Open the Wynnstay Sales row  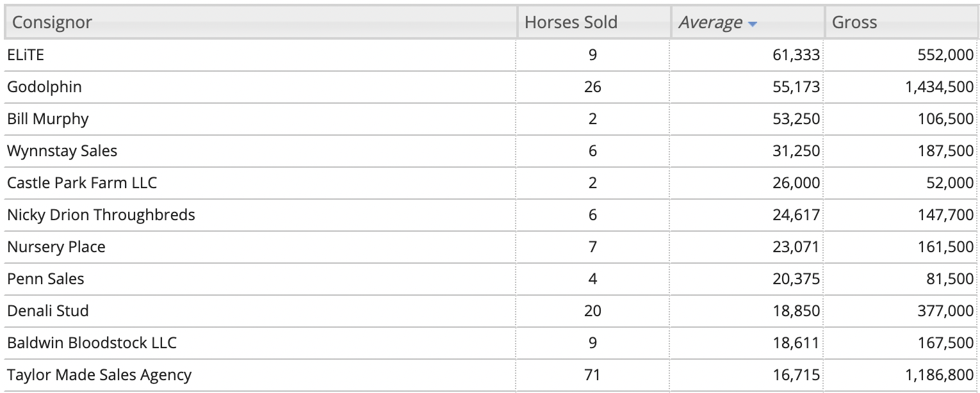(x=491, y=151)
